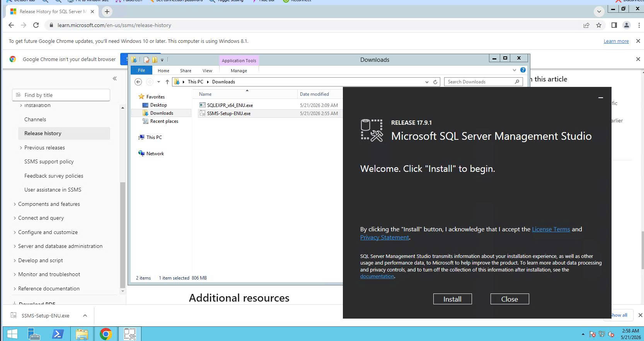The width and height of the screenshot is (644, 341).
Task: Open Chrome profile avatar icon
Action: [627, 25]
